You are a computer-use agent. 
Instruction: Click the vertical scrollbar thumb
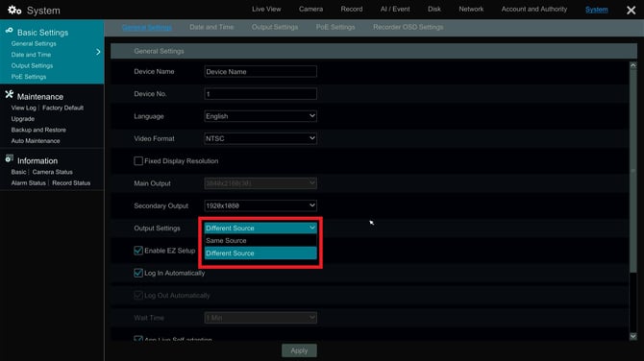tap(632, 170)
